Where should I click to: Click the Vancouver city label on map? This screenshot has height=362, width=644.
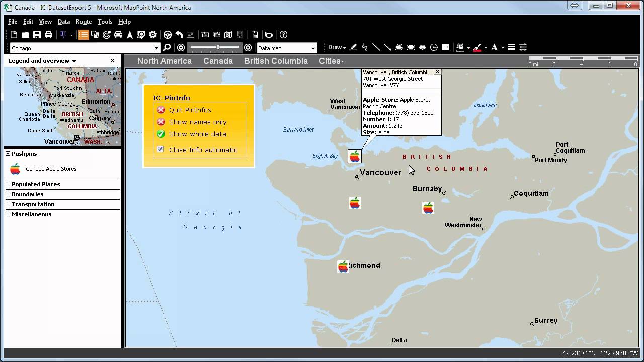coord(380,172)
